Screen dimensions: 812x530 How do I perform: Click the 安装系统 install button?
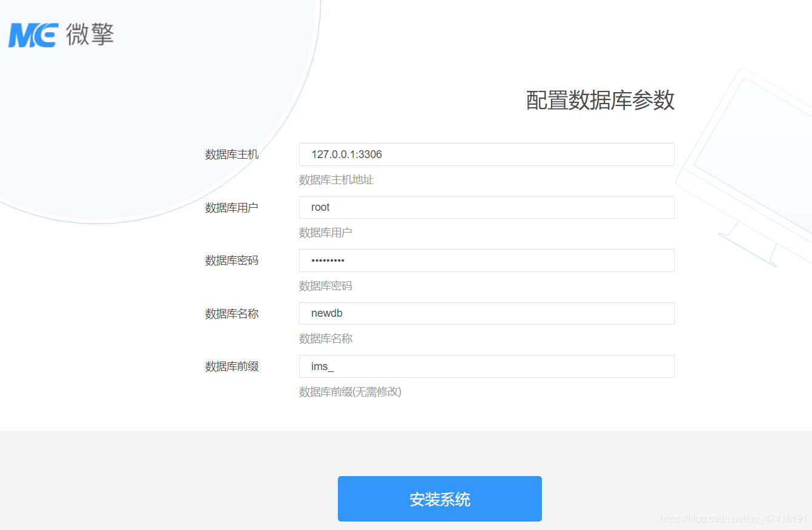(x=440, y=499)
